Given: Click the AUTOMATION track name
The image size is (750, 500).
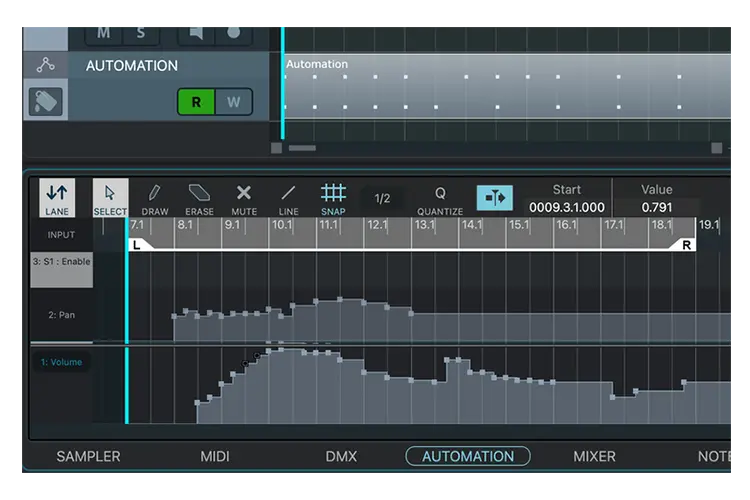Looking at the screenshot, I should (132, 66).
